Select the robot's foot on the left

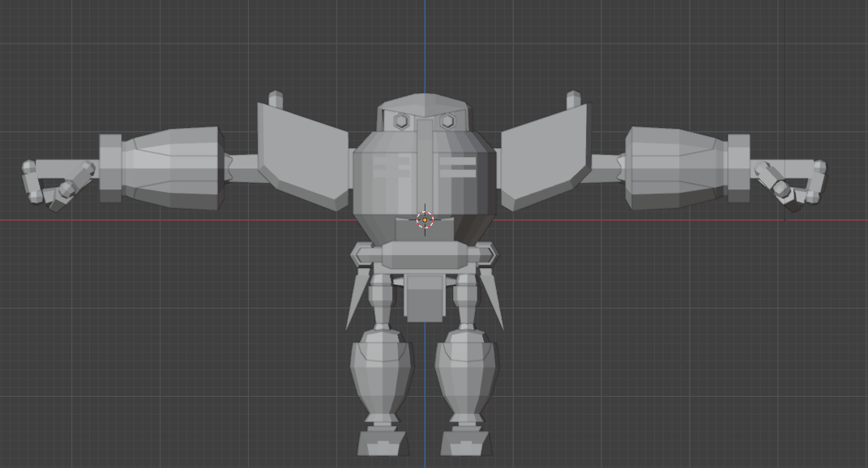pos(382,443)
